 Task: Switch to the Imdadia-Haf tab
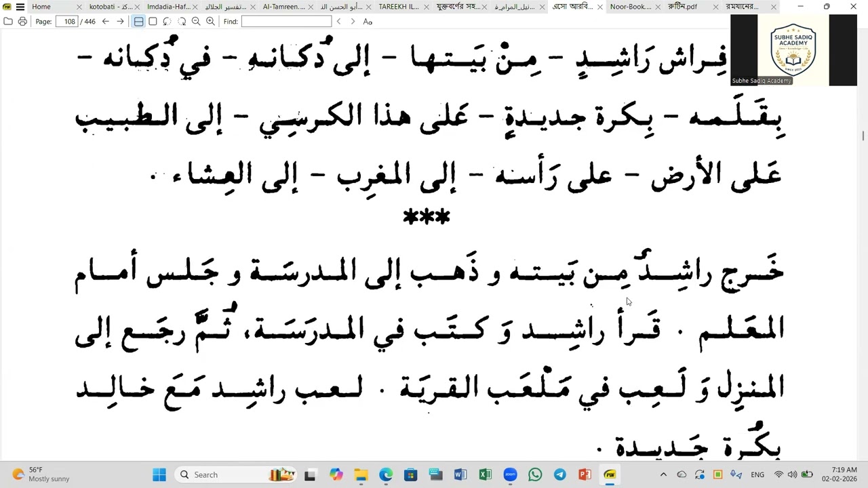tap(167, 7)
